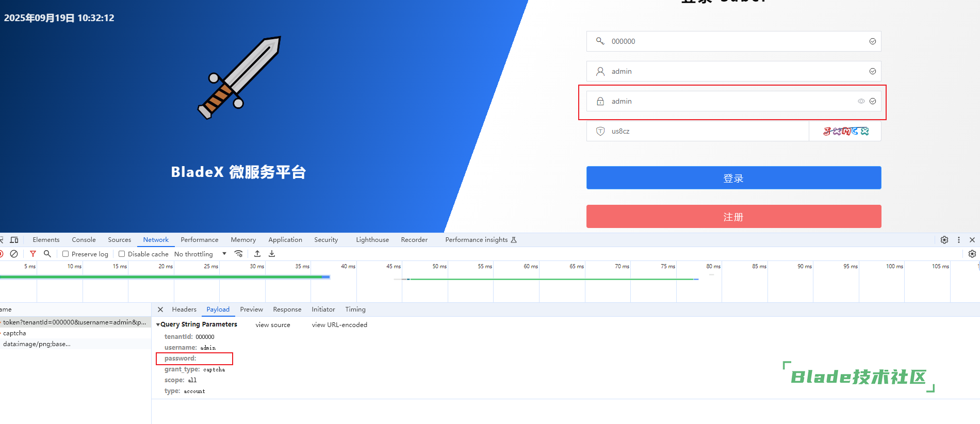Click the blue 登录 login button
Image resolution: width=980 pixels, height=424 pixels.
click(733, 178)
